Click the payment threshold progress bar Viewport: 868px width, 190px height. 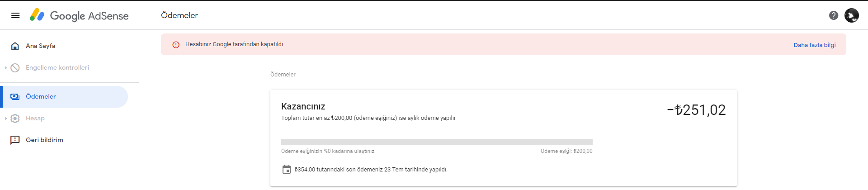pos(437,142)
